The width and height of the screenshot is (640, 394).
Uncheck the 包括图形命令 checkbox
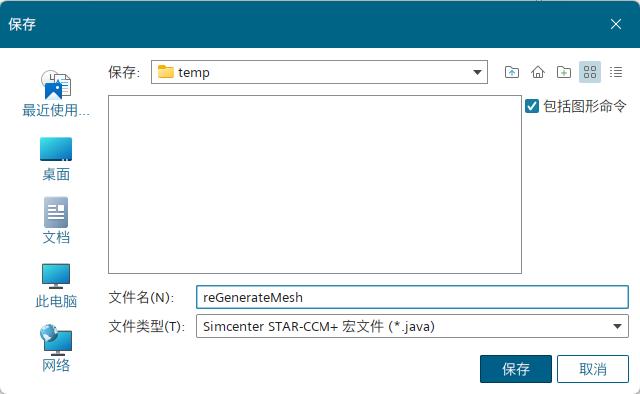(x=531, y=106)
